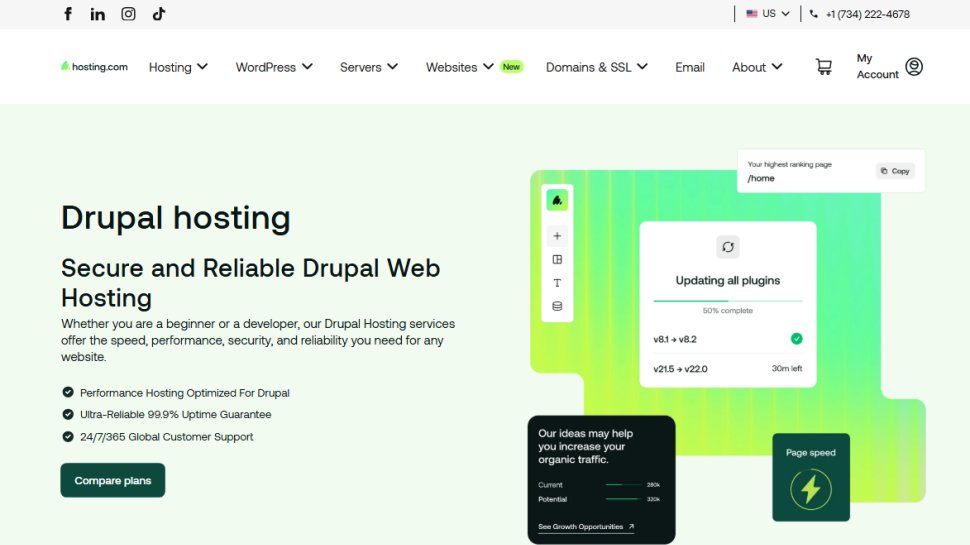Viewport: 970px width, 545px height.
Task: Open the Facebook social link
Action: tap(68, 14)
